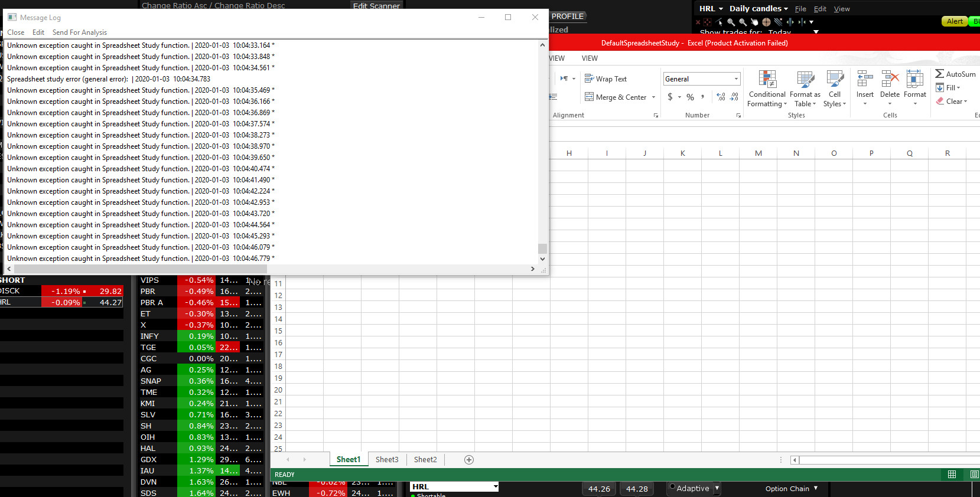The height and width of the screenshot is (497, 980).
Task: Open Alignment settings dialog launcher
Action: [x=656, y=116]
